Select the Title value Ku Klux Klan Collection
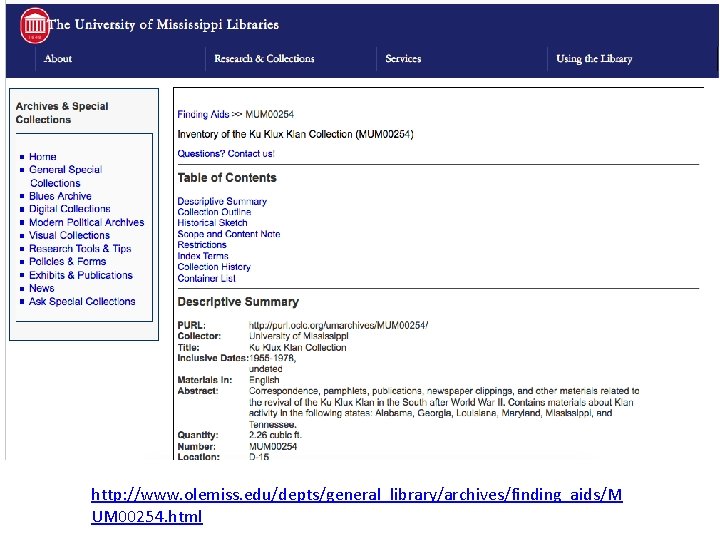 click(298, 347)
